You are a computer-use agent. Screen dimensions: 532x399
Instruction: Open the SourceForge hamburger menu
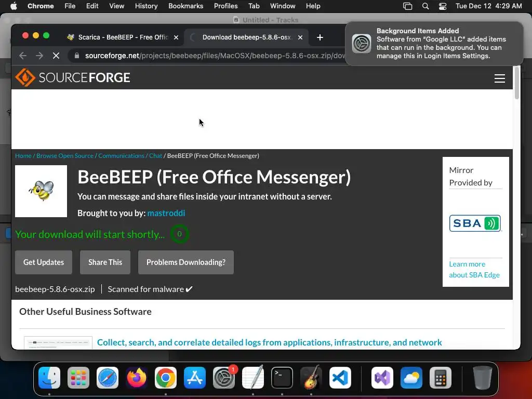click(499, 78)
